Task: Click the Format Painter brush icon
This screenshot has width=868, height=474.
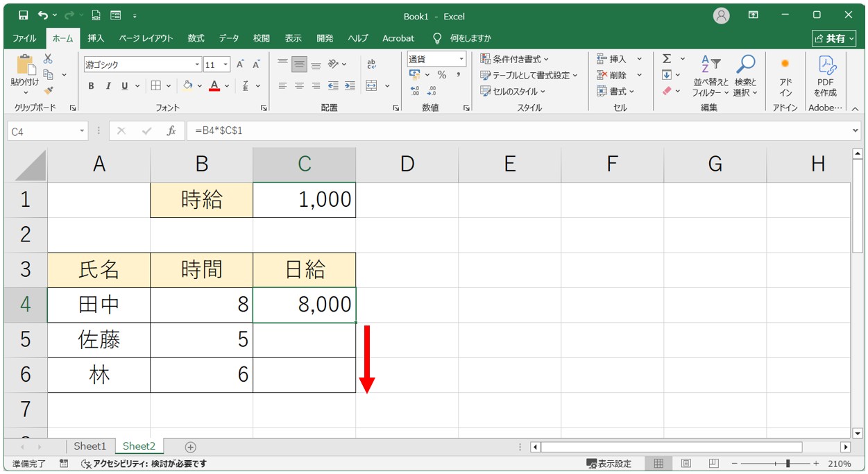Action: 48,90
